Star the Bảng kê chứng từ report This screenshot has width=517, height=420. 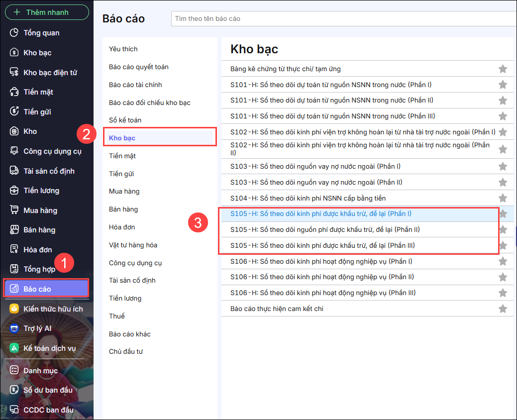point(503,69)
